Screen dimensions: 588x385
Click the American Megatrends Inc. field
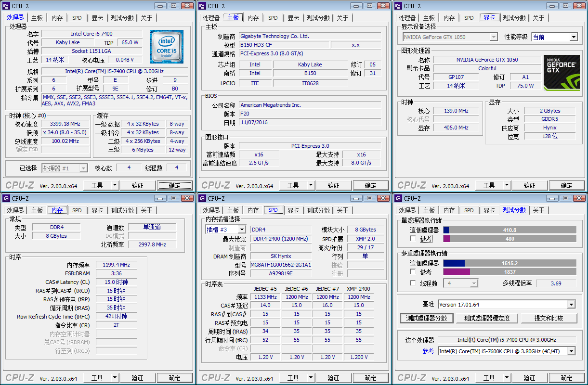coord(310,105)
